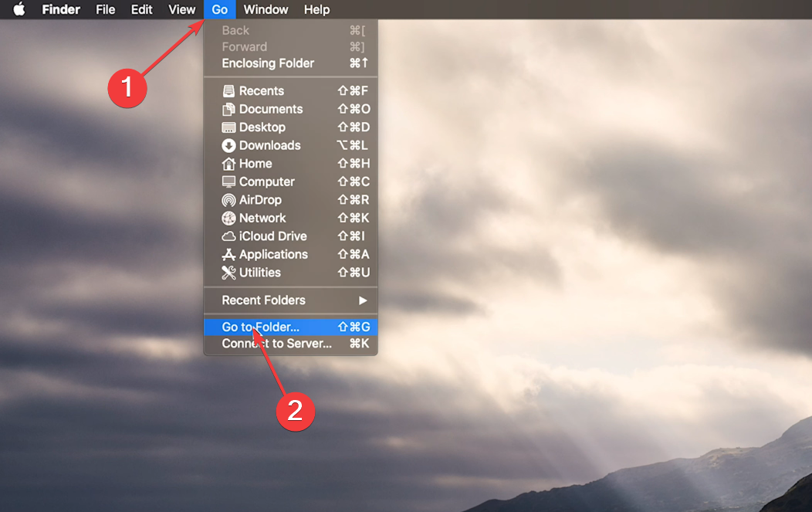This screenshot has width=812, height=512.
Task: Click the Applications letter-A icon
Action: click(228, 254)
